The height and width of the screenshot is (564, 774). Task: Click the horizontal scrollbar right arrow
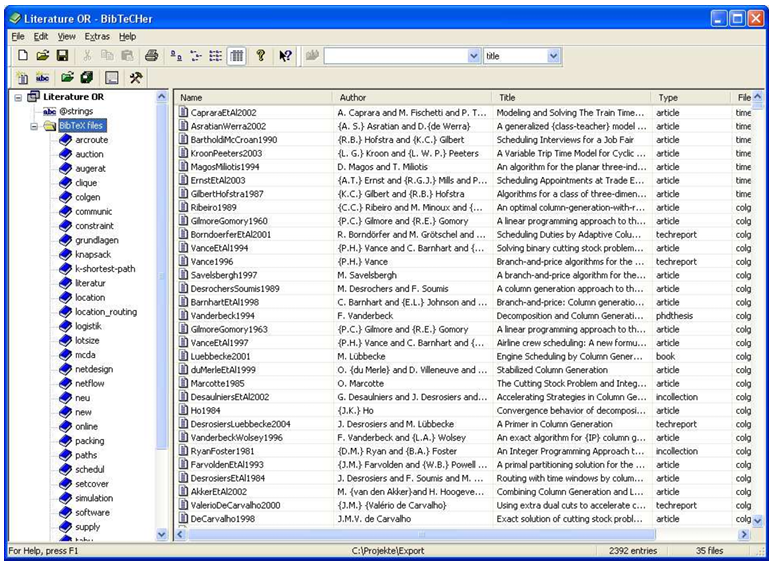(743, 535)
